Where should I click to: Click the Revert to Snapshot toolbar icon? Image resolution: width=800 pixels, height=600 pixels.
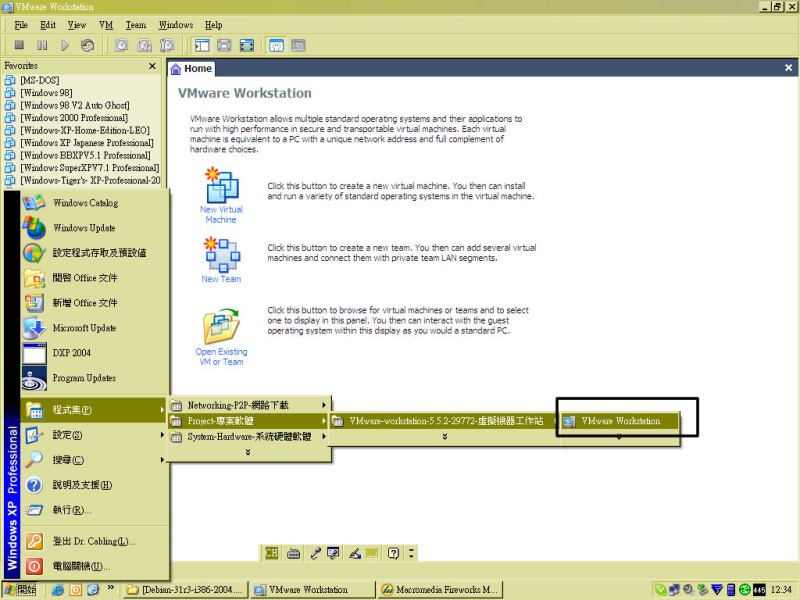click(144, 45)
